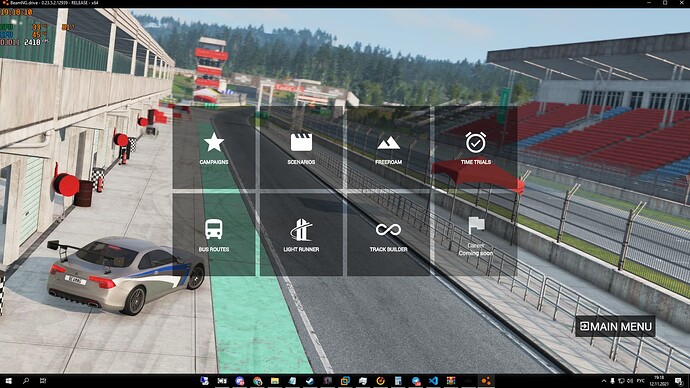This screenshot has height=388, width=690.
Task: Open Task View on the taskbar
Action: click(x=43, y=381)
